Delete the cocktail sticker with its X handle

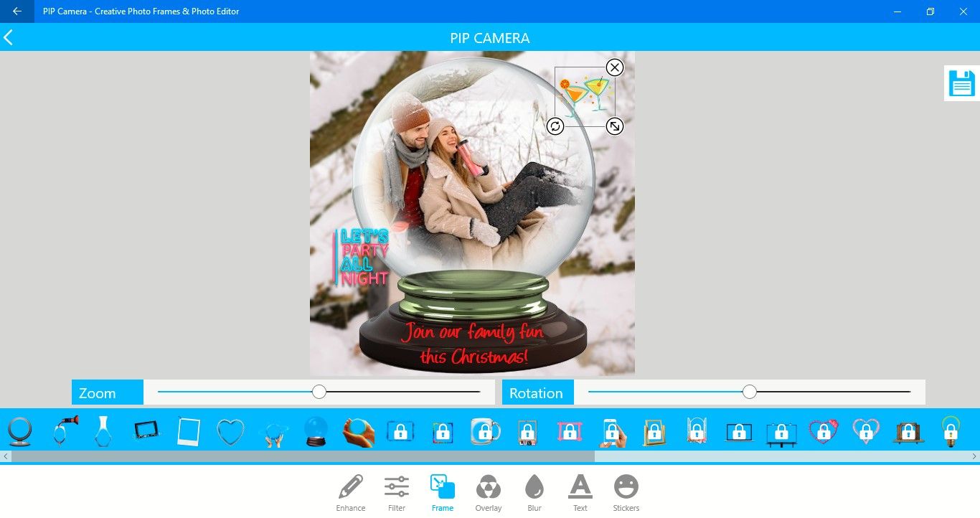615,67
